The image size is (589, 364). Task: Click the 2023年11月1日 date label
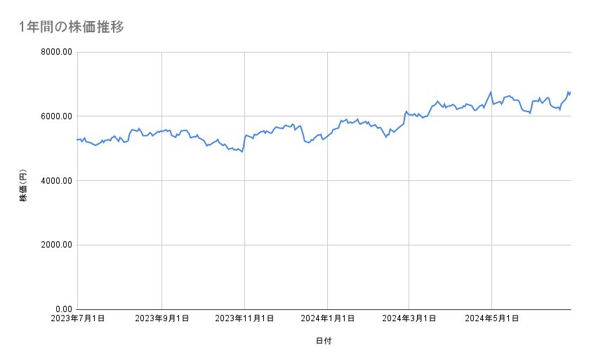click(244, 318)
